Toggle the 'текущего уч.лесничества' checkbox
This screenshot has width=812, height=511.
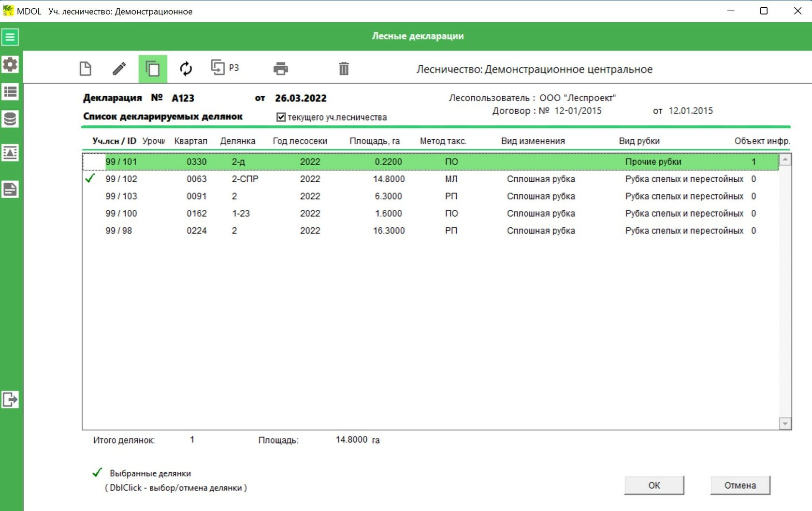click(281, 117)
